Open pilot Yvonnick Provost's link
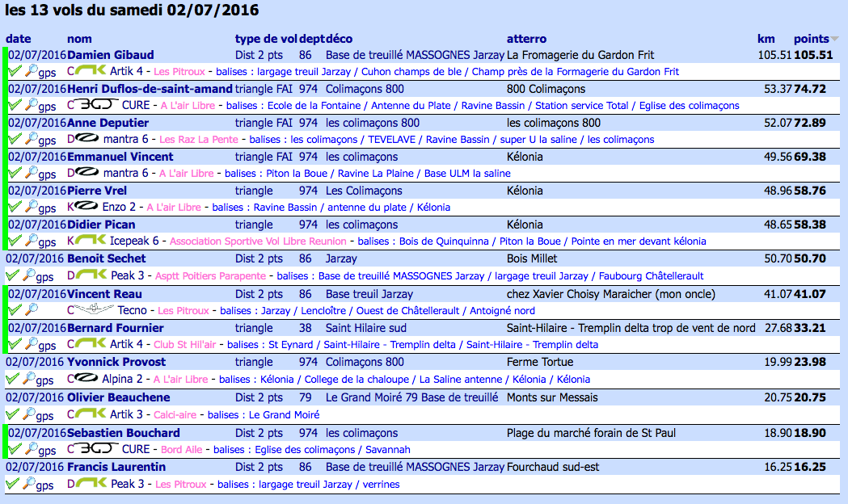The width and height of the screenshot is (848, 504). point(116,362)
